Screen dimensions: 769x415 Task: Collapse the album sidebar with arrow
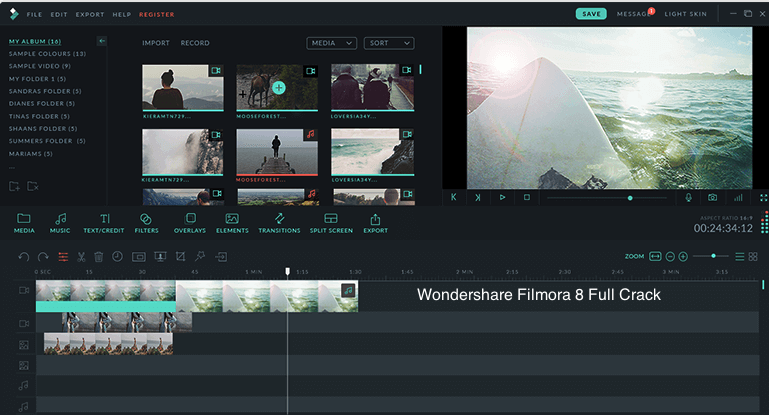(102, 41)
